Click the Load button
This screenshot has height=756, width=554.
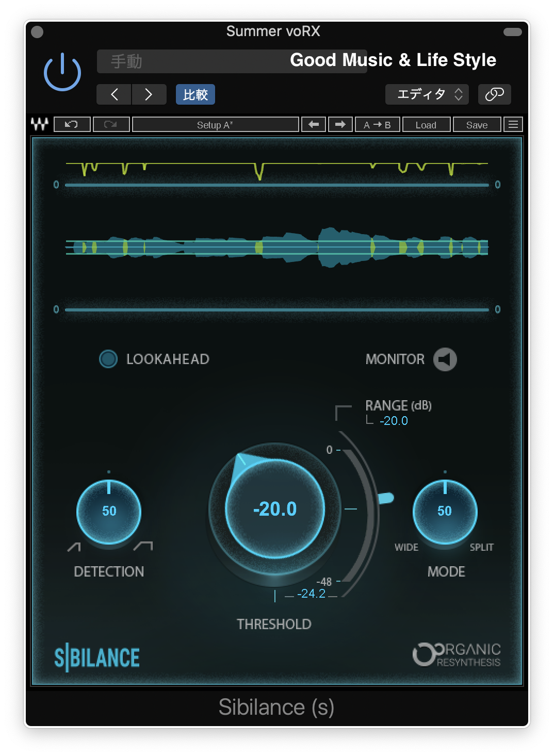coord(426,124)
